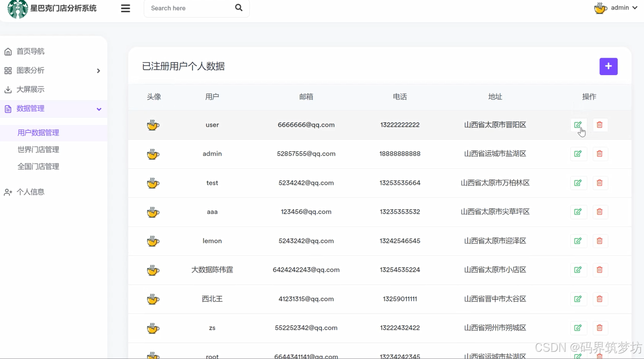Click address 山西省朔州市朔城区

click(495, 328)
